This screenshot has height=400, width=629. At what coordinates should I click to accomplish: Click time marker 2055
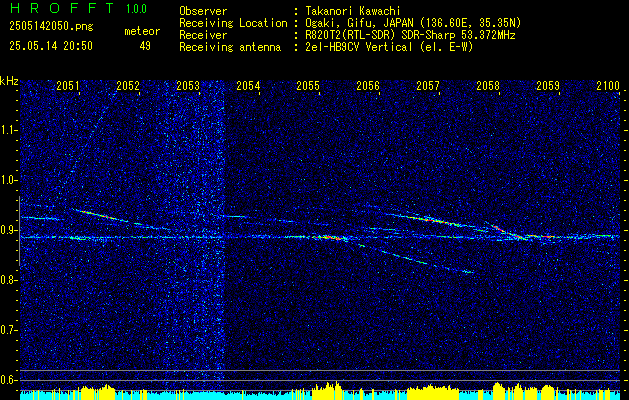(x=308, y=86)
